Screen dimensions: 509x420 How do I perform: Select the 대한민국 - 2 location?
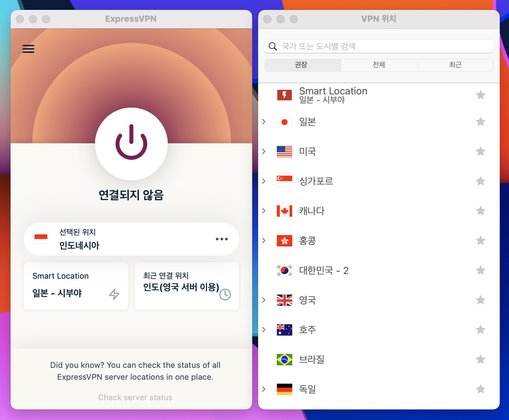pyautogui.click(x=324, y=270)
